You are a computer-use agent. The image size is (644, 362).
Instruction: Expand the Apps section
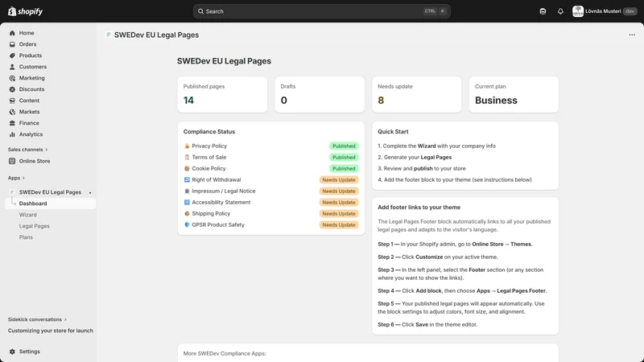pos(16,178)
